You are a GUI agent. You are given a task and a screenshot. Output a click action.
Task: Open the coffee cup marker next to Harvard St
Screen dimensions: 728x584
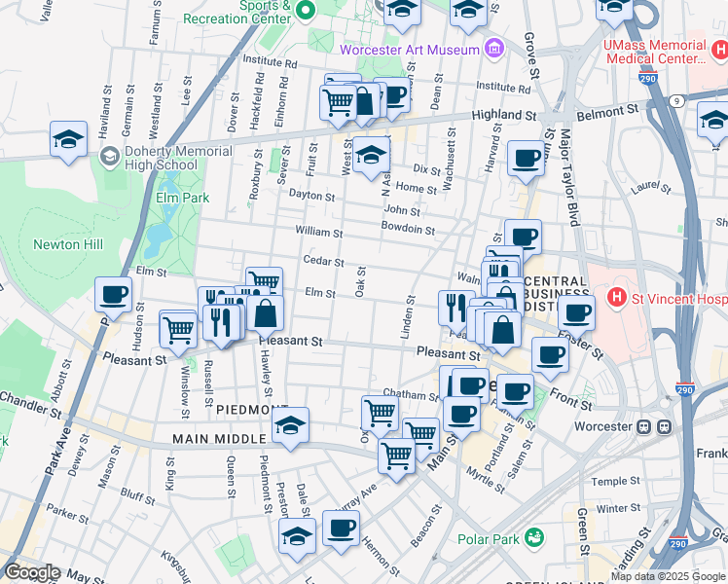pos(526,159)
